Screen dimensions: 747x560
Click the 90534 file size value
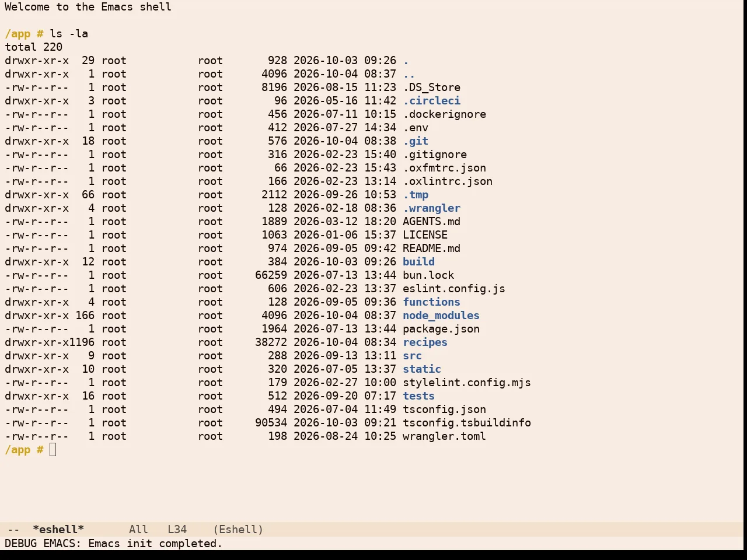pos(271,423)
